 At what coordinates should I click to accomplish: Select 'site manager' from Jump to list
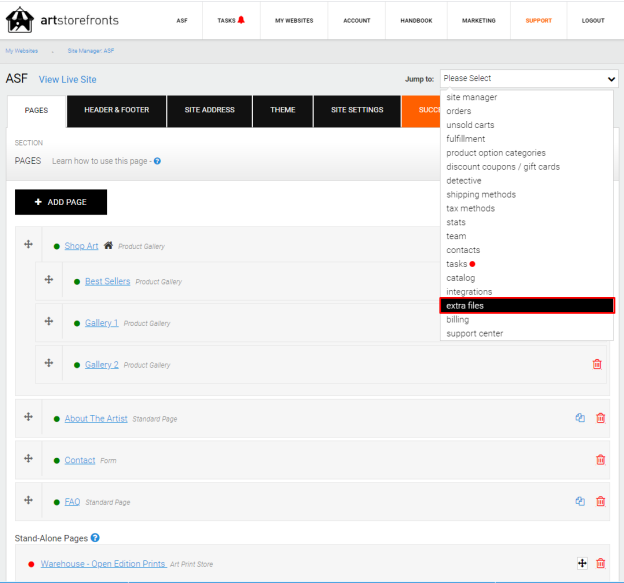[x=526, y=97]
